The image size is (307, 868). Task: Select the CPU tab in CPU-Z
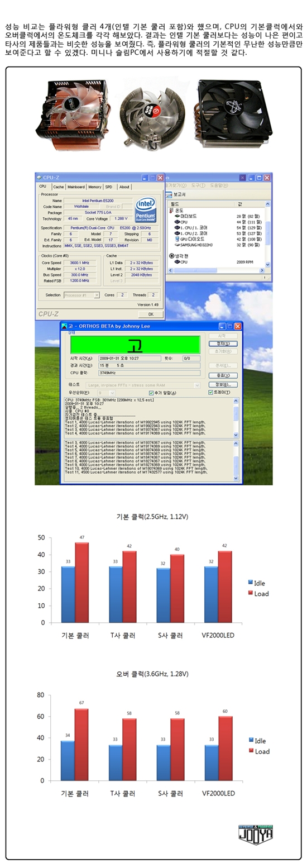[x=43, y=187]
